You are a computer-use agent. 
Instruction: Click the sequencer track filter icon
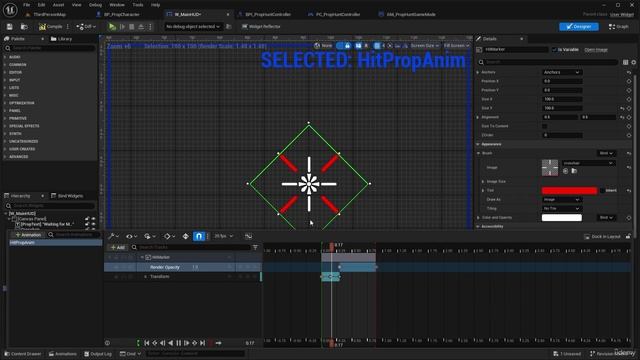point(256,247)
